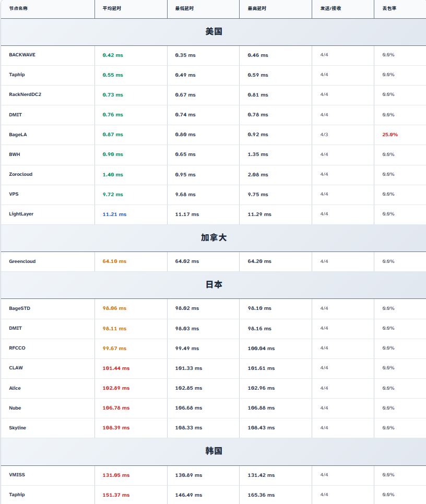Viewport: 426px width, 504px height.
Task: Click the BageLA 25.0% packet loss value
Action: click(x=390, y=135)
